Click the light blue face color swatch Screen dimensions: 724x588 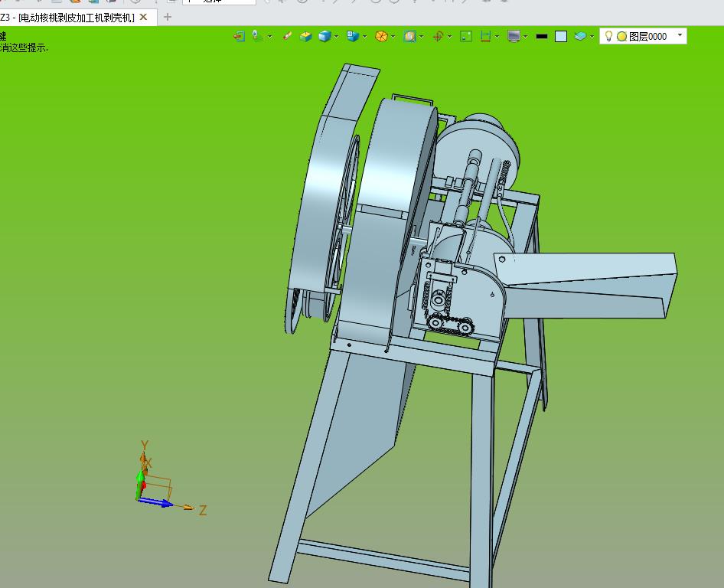[x=561, y=37]
